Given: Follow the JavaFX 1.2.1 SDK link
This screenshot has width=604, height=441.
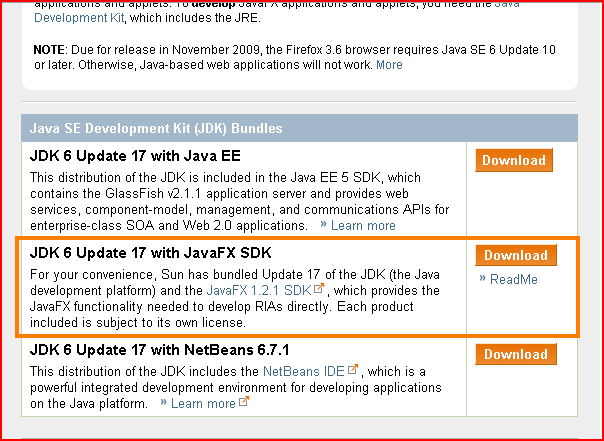Looking at the screenshot, I should [x=259, y=289].
